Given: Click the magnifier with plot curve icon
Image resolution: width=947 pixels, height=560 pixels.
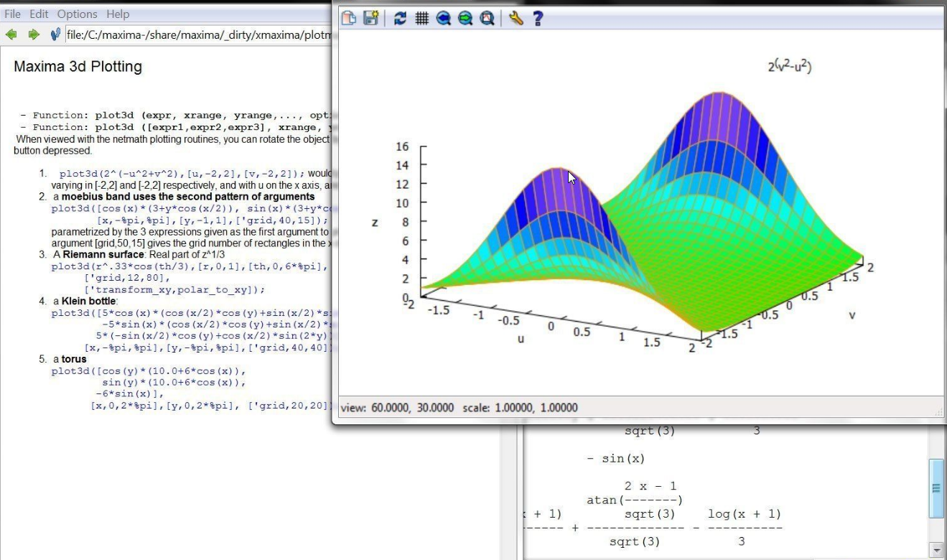Looking at the screenshot, I should 487,19.
